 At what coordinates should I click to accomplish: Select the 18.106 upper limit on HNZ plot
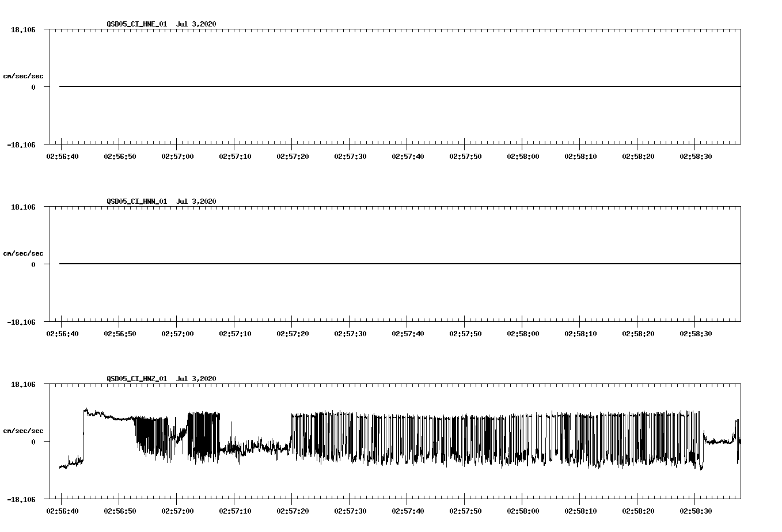23,384
